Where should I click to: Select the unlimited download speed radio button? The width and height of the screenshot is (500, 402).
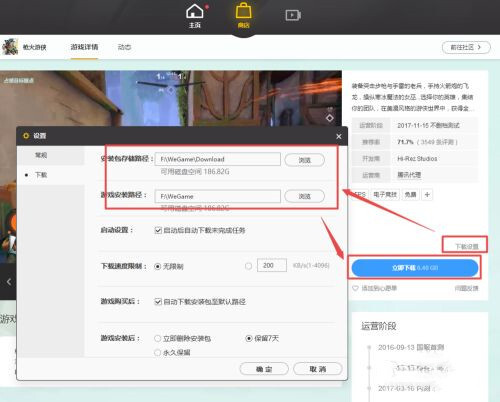click(158, 267)
